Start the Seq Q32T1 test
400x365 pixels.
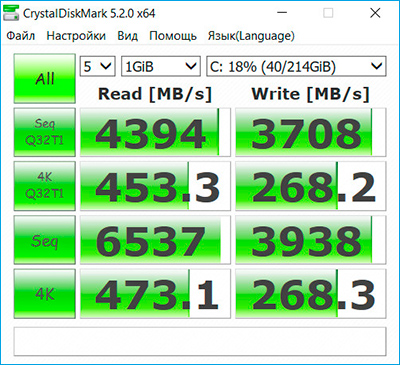45,132
